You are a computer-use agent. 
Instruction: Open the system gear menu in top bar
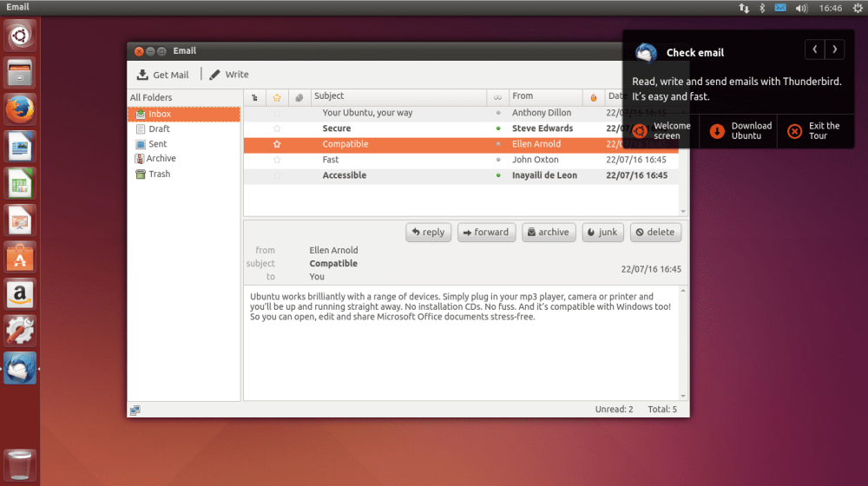[x=858, y=8]
